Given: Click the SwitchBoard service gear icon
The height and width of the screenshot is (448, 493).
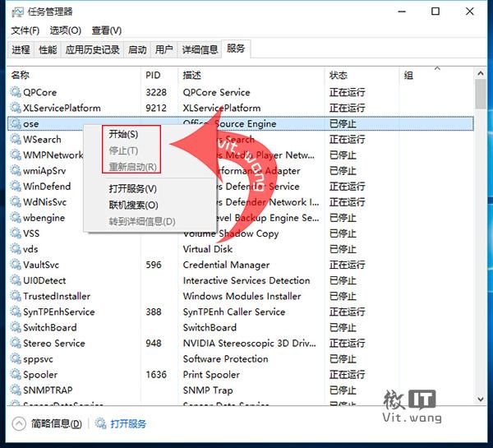Looking at the screenshot, I should click(x=16, y=327).
